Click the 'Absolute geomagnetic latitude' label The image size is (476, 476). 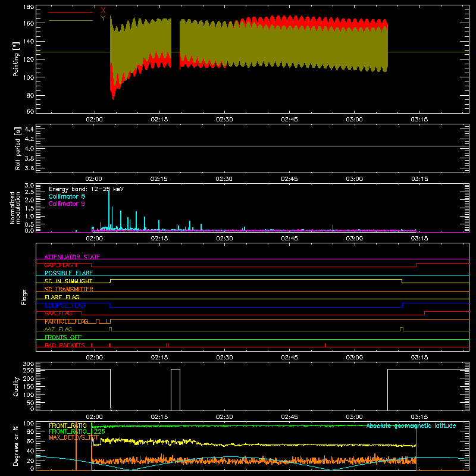pos(411,425)
